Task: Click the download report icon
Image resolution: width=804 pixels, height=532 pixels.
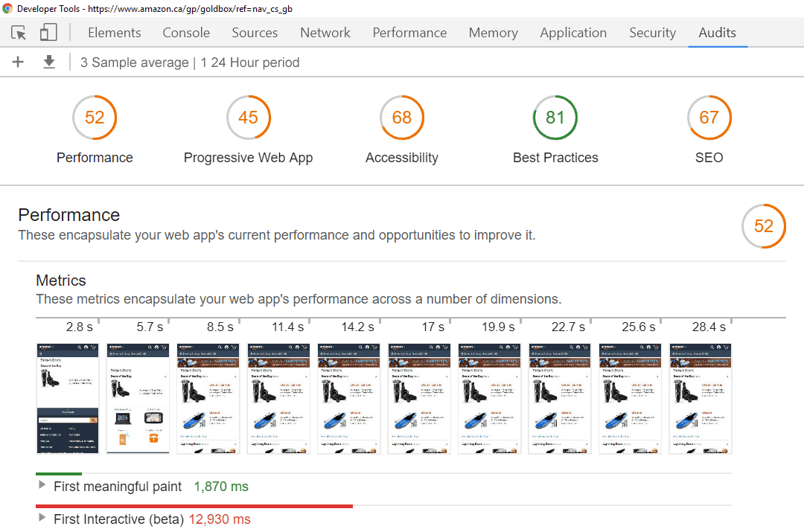Action: (x=49, y=63)
